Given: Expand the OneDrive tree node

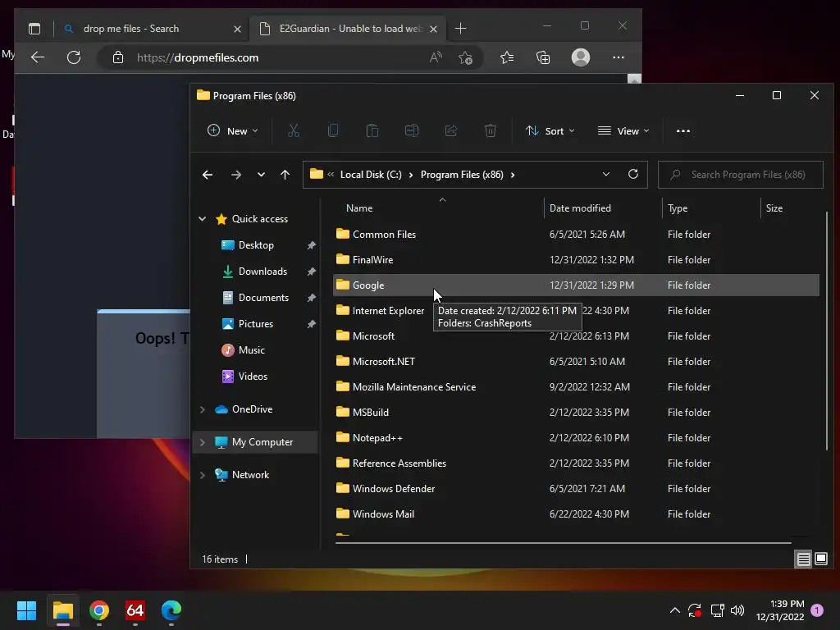Looking at the screenshot, I should coord(203,409).
